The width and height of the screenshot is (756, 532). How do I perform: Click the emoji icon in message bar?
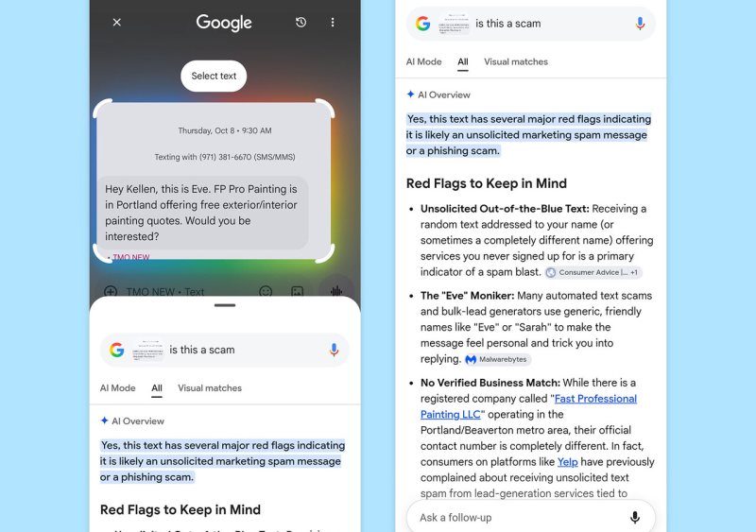click(266, 291)
